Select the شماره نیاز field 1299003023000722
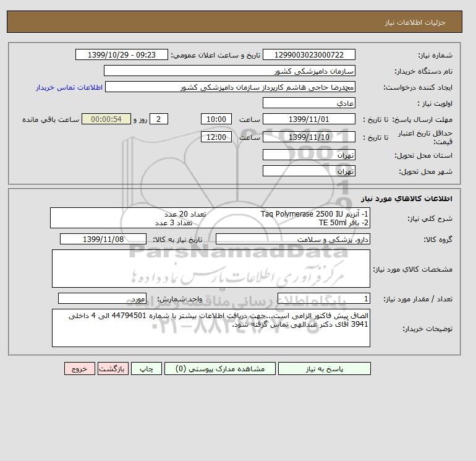 click(x=308, y=54)
